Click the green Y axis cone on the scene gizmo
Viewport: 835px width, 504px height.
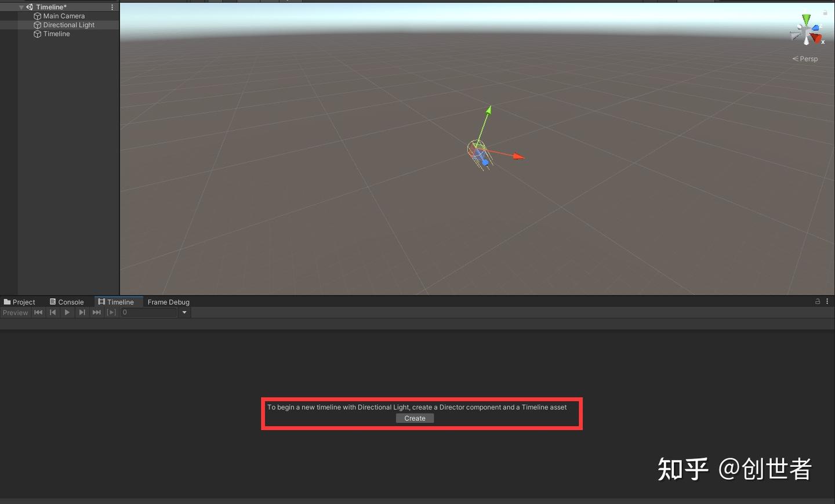pos(807,19)
